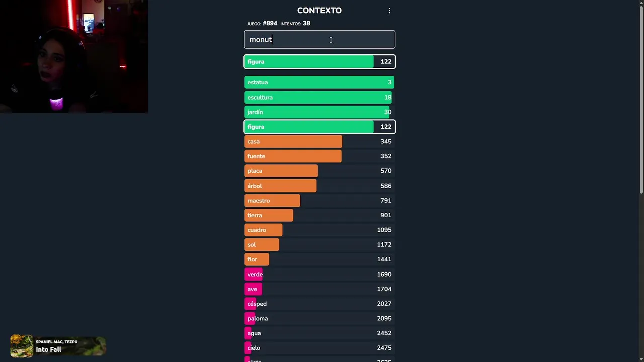Click the highlighted 'figura' list row

pyautogui.click(x=319, y=127)
